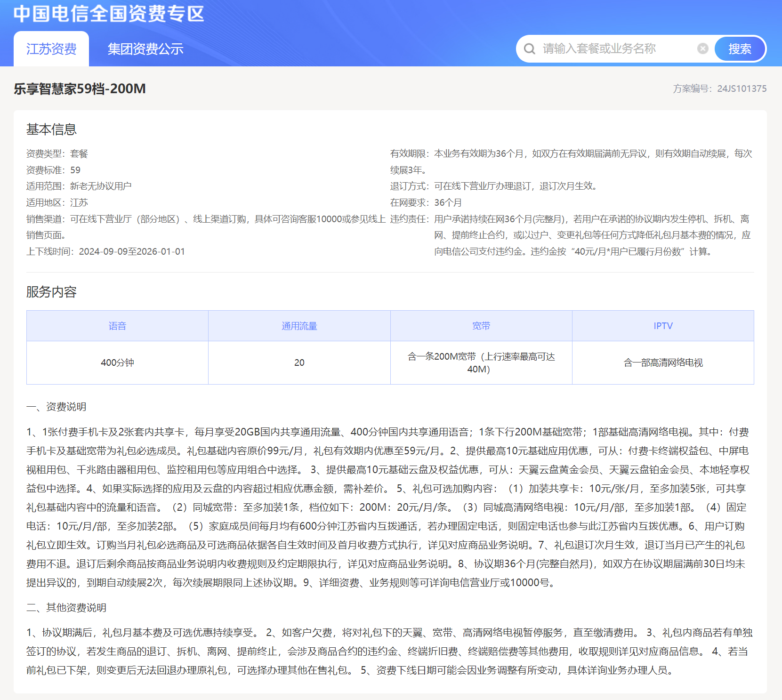Click the 中国电信全国资费专区 logo

point(109,15)
